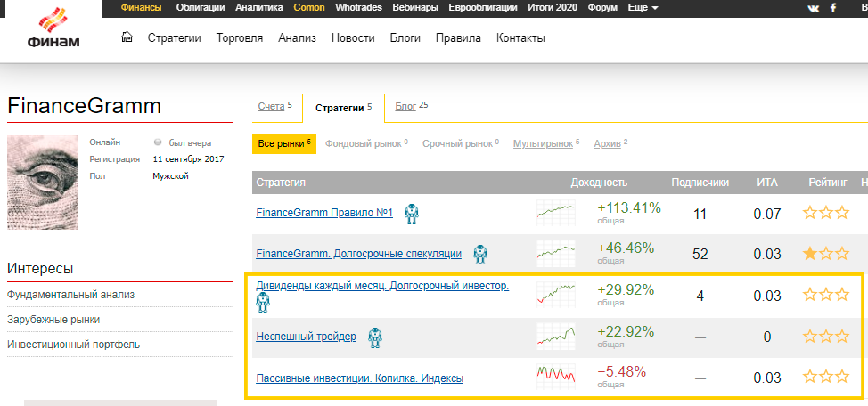Open the VK social icon

click(x=814, y=8)
